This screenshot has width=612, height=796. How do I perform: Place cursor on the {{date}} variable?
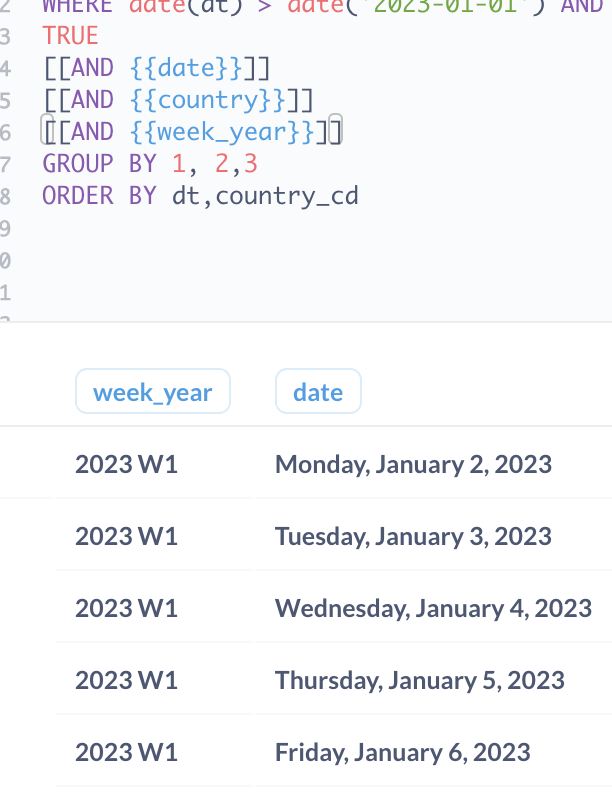pos(186,68)
